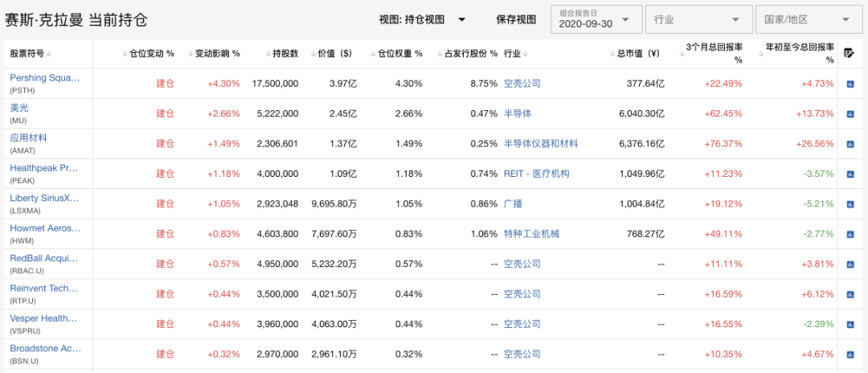Sort by 总市值 (¥) column header
Screen dimensions: 868x373
pos(635,54)
